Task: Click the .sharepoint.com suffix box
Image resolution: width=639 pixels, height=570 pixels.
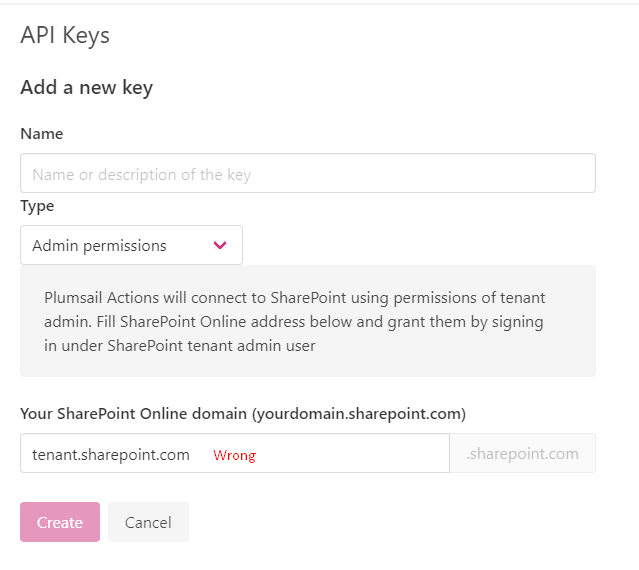Action: point(522,454)
